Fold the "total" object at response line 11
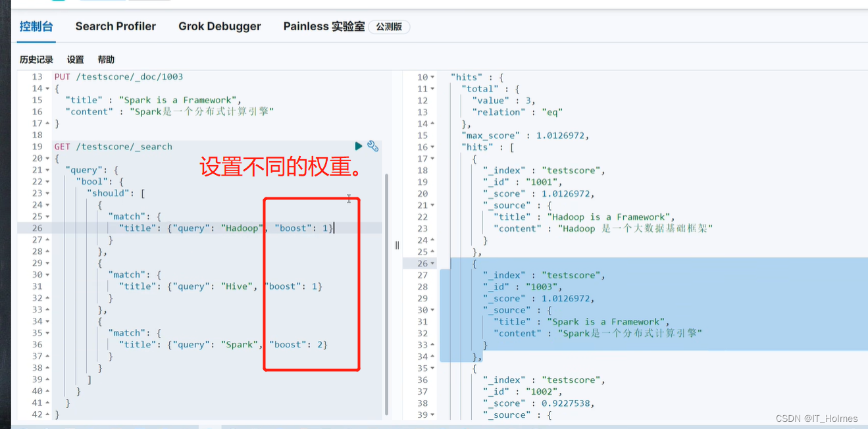868x429 pixels. coord(432,89)
